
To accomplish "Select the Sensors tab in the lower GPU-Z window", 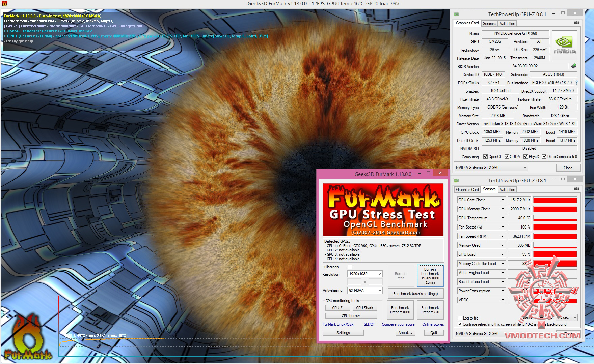I will click(x=489, y=189).
